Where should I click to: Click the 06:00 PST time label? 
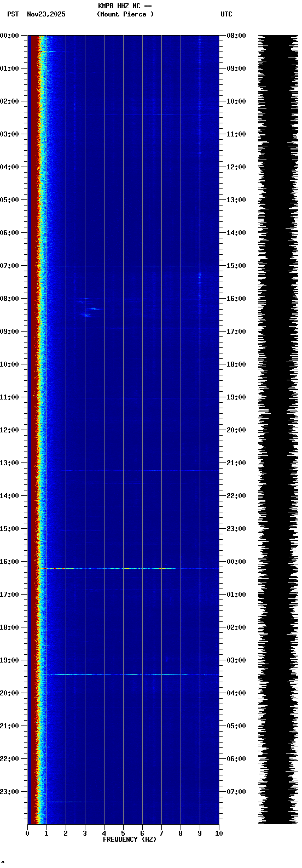[9, 233]
